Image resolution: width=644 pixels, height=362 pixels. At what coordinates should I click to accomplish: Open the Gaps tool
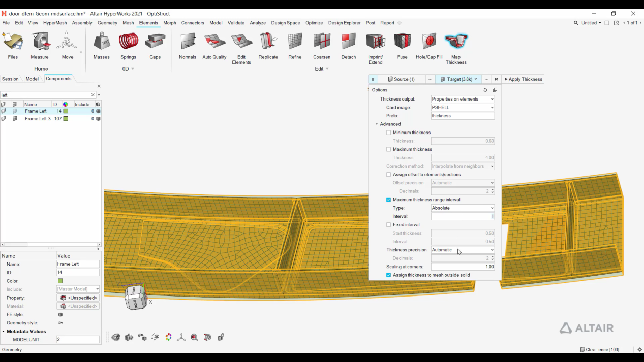tap(155, 46)
